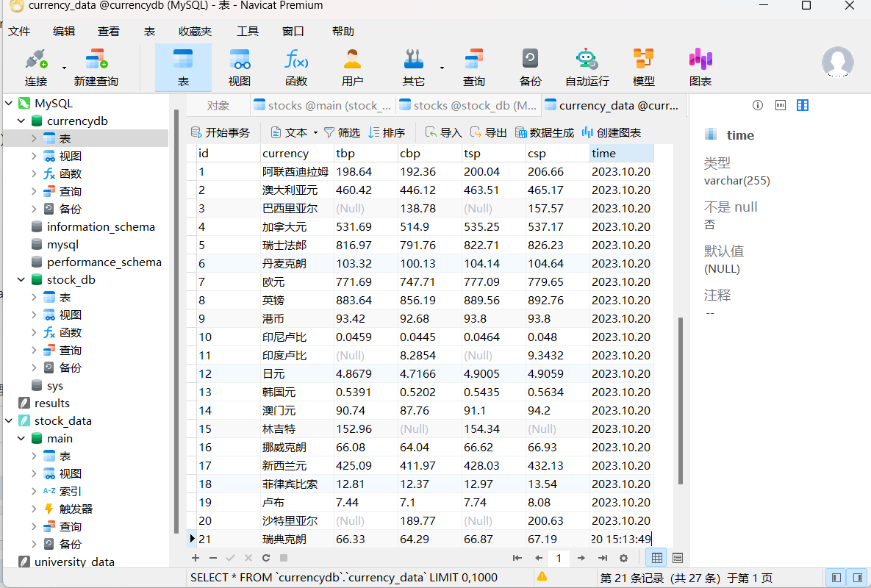
Task: Click the 排序 (Sort) button
Action: (387, 133)
